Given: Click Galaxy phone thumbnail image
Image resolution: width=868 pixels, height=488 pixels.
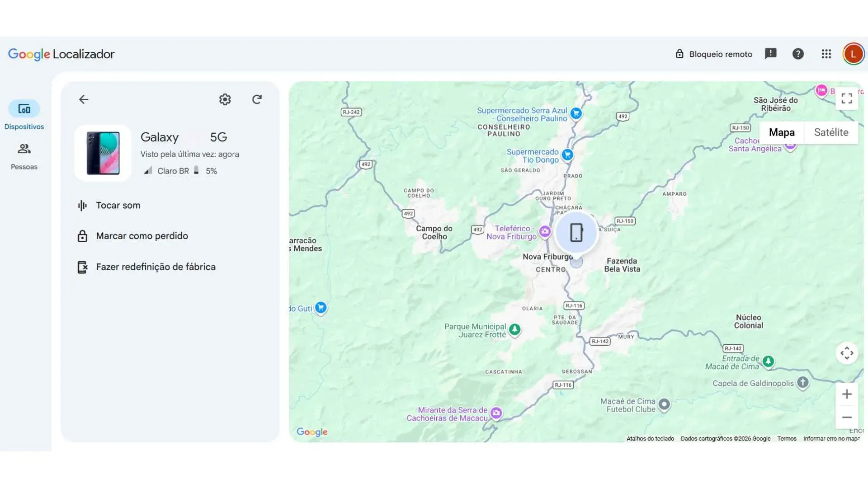Looking at the screenshot, I should click(103, 153).
